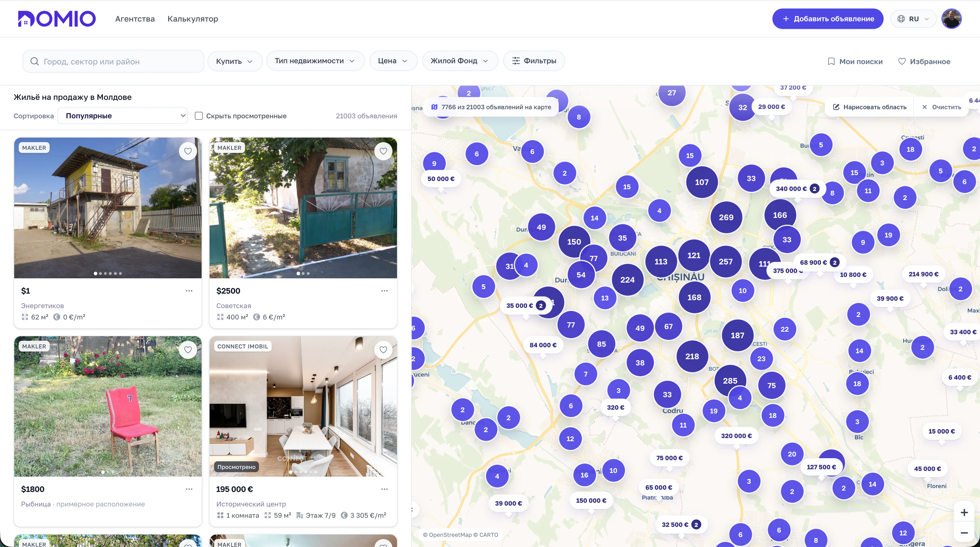Click the 50 000 € map price marker

[x=441, y=179]
